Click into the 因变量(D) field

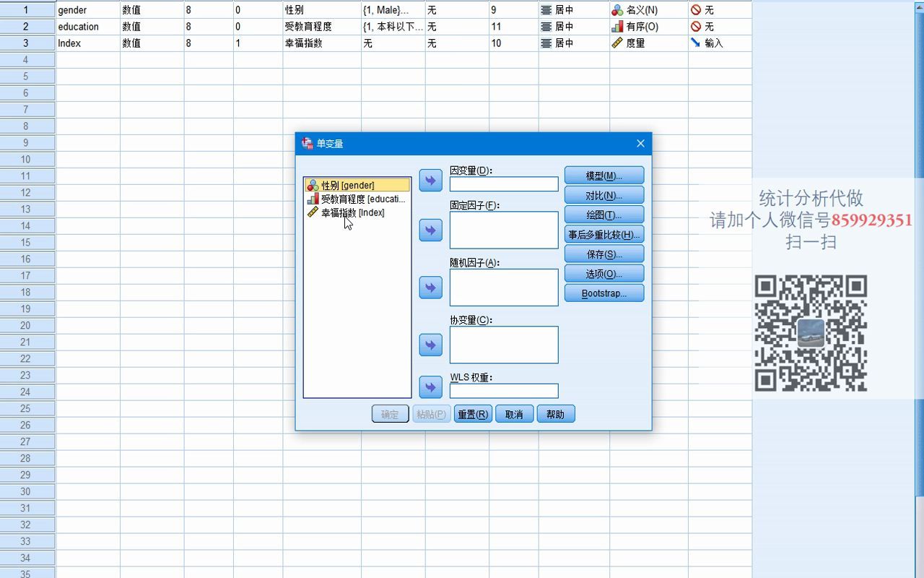click(504, 184)
